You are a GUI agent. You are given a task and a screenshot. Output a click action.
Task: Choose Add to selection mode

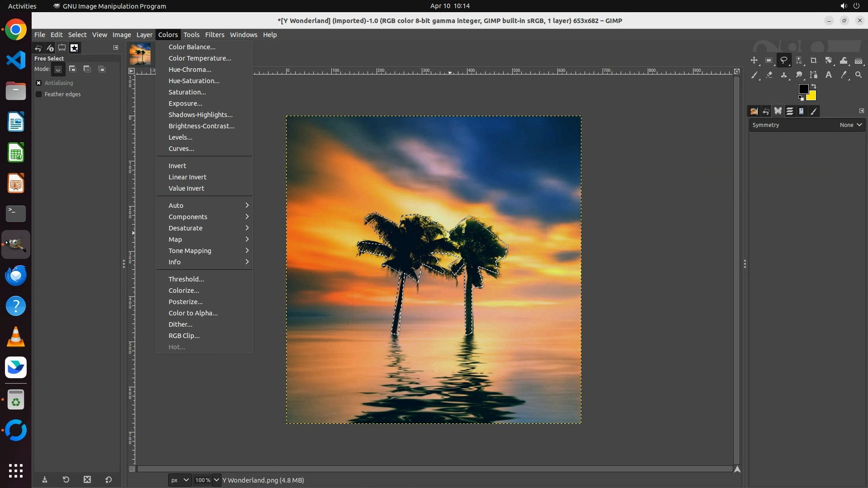pos(72,69)
